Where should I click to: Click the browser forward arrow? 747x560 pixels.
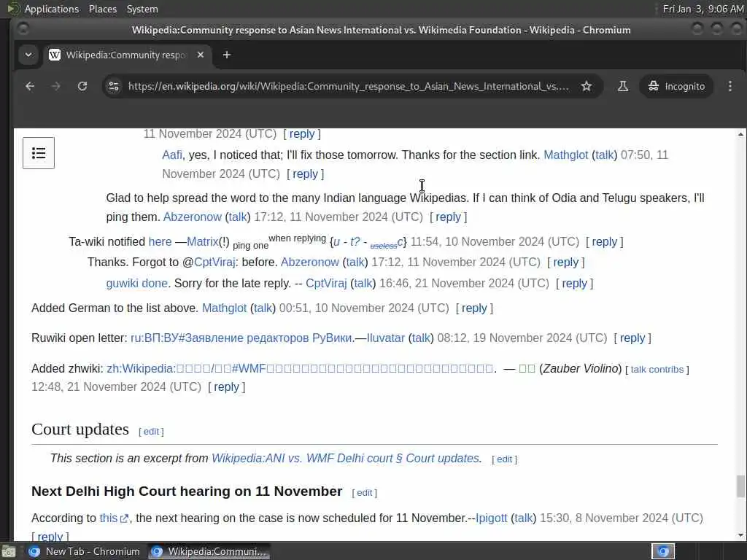pyautogui.click(x=56, y=86)
